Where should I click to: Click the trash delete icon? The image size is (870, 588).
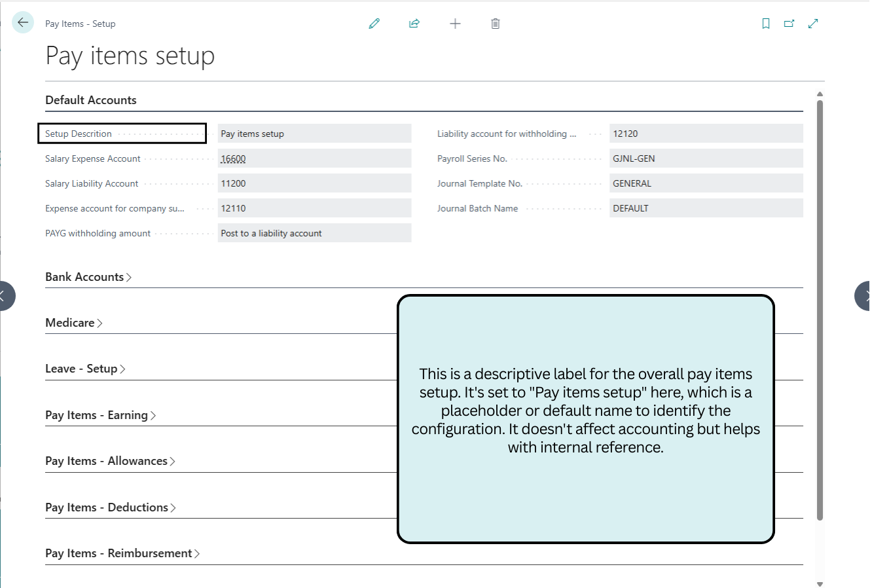pyautogui.click(x=496, y=24)
